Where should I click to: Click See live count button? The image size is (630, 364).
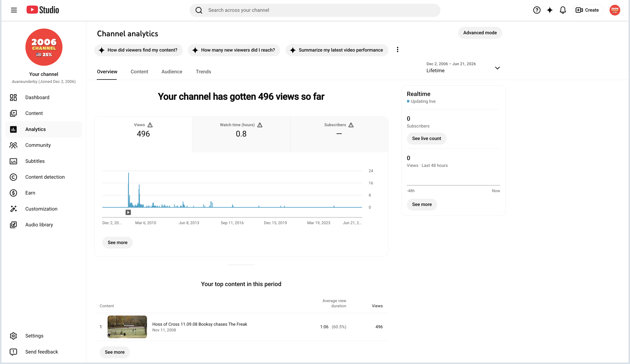pos(426,139)
